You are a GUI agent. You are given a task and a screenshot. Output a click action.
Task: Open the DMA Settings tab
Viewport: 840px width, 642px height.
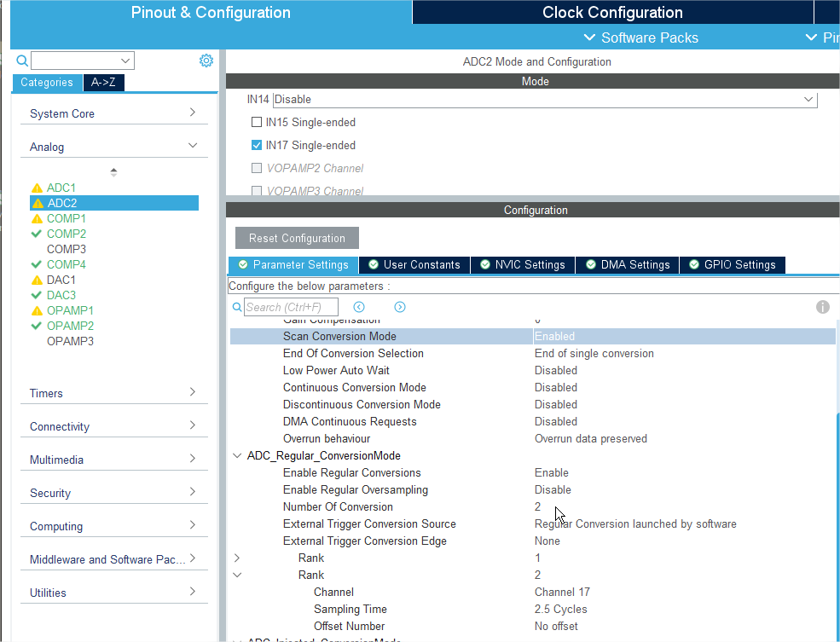pyautogui.click(x=628, y=265)
